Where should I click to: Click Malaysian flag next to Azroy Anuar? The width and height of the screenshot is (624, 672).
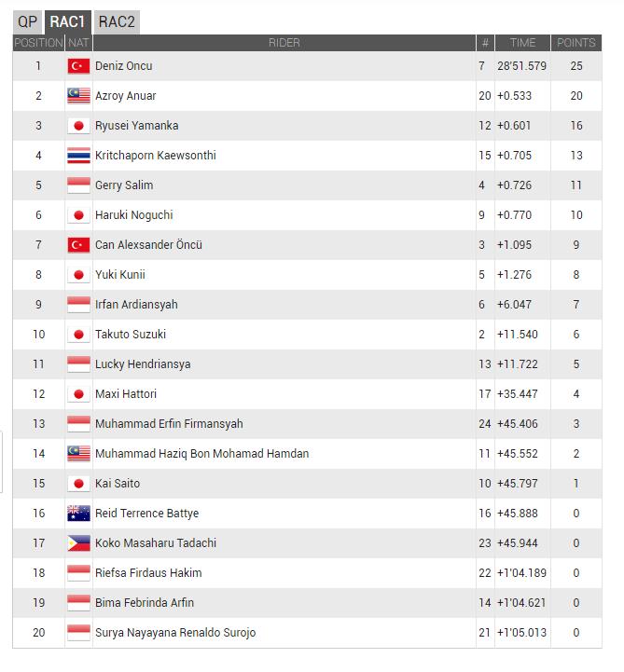coord(78,96)
